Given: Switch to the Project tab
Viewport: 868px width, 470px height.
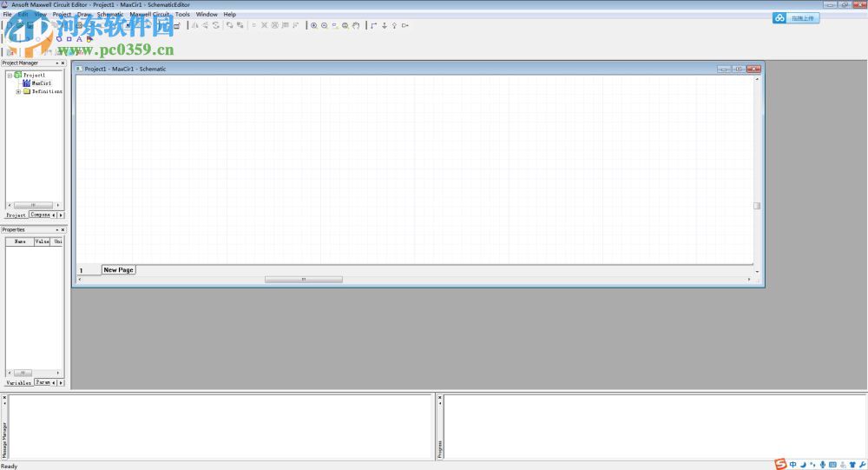Looking at the screenshot, I should pos(16,215).
